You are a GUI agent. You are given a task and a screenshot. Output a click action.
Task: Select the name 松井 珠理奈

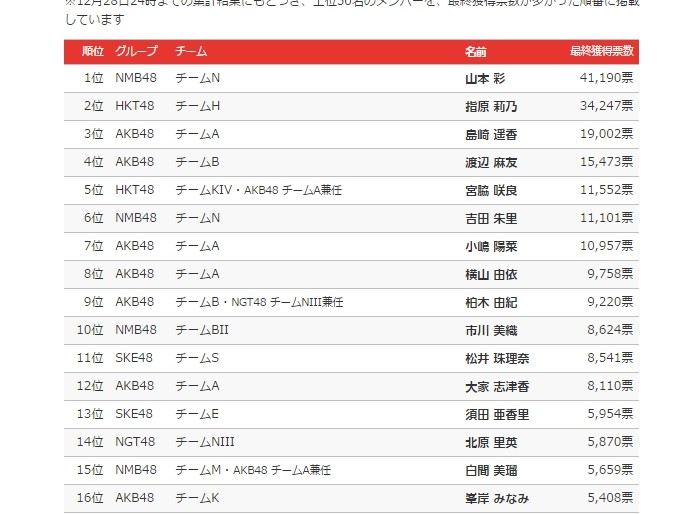coord(497,358)
